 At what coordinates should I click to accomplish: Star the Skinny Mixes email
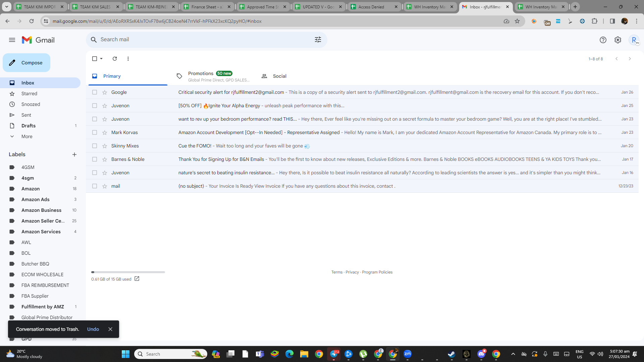(x=105, y=146)
